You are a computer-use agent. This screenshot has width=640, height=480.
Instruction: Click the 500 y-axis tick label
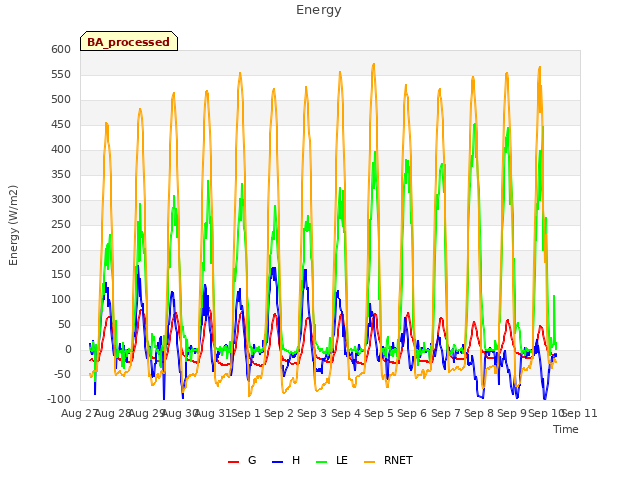pyautogui.click(x=61, y=100)
